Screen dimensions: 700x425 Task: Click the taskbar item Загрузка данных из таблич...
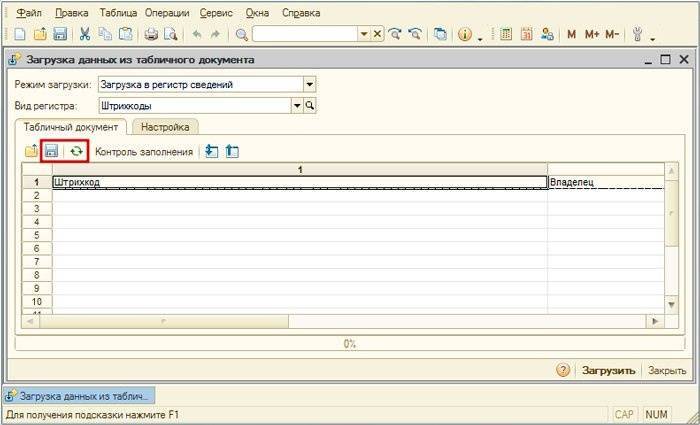pos(79,396)
